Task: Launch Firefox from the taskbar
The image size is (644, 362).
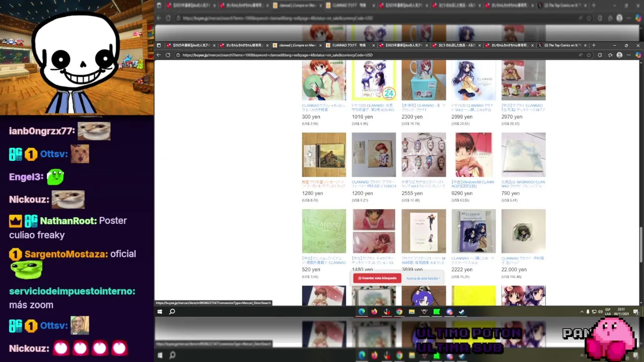Action: pos(374,312)
